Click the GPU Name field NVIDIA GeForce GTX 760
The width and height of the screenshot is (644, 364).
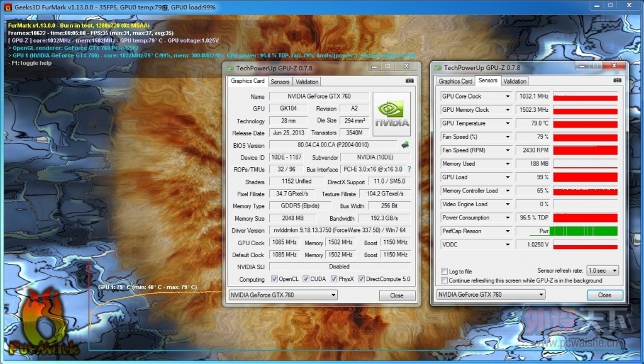coord(319,96)
